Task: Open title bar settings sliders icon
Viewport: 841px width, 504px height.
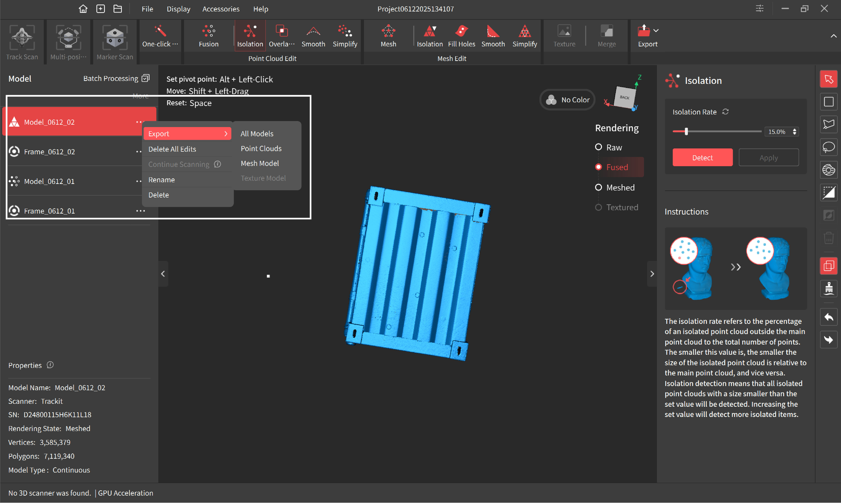Action: coord(759,9)
